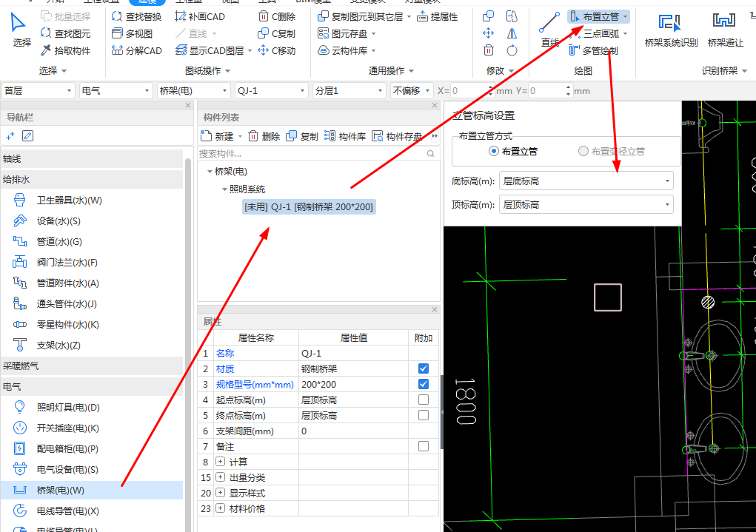Click 查找图元 tool

66,34
